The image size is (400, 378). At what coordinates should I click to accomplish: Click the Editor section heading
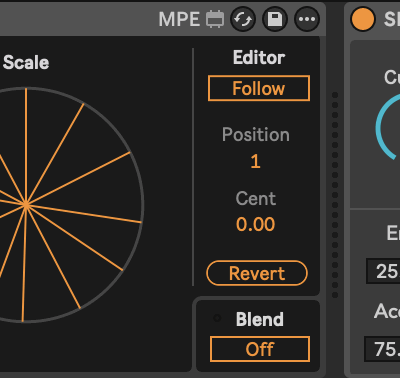click(x=259, y=57)
